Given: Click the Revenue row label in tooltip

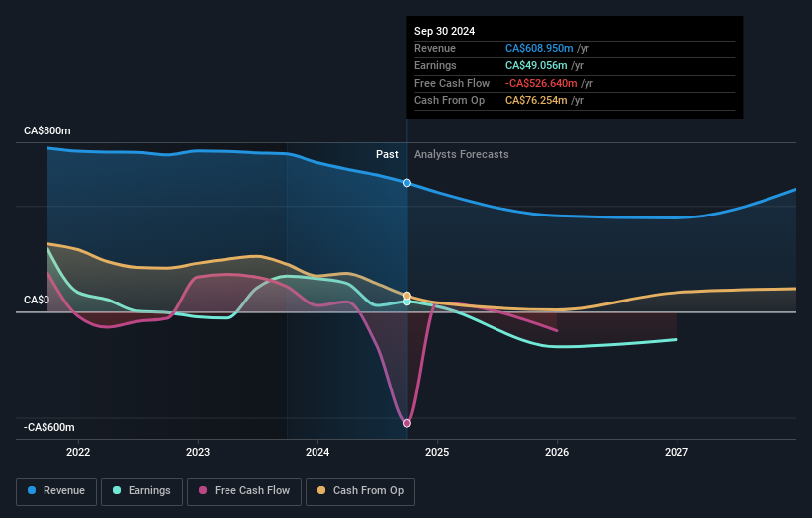Looking at the screenshot, I should coord(435,48).
